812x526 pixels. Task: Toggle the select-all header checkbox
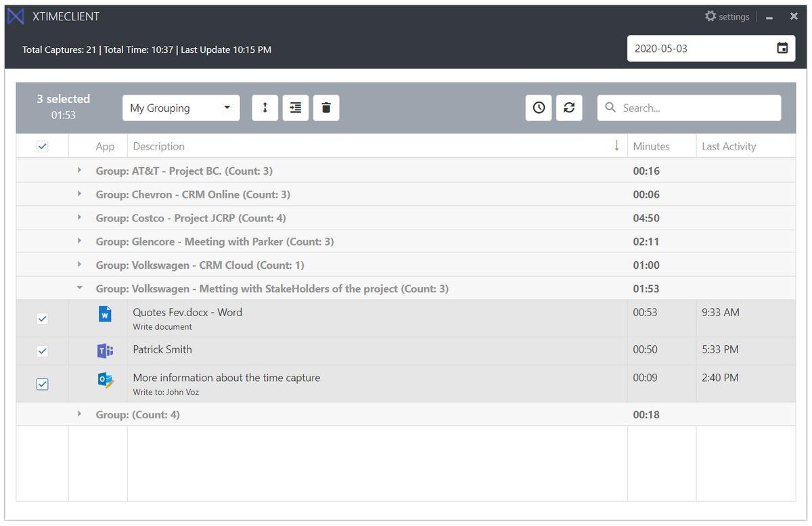coord(42,146)
